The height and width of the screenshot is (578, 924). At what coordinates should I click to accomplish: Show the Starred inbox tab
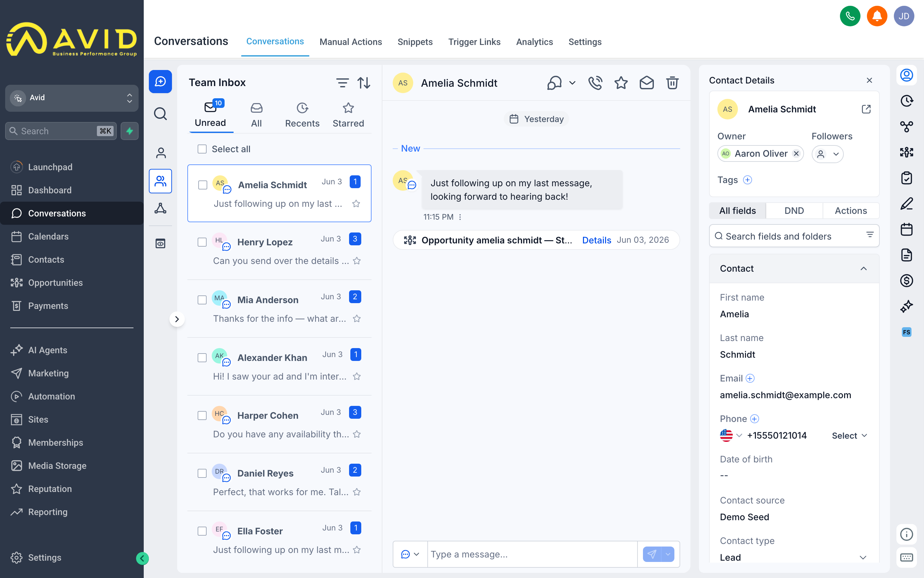(x=348, y=115)
